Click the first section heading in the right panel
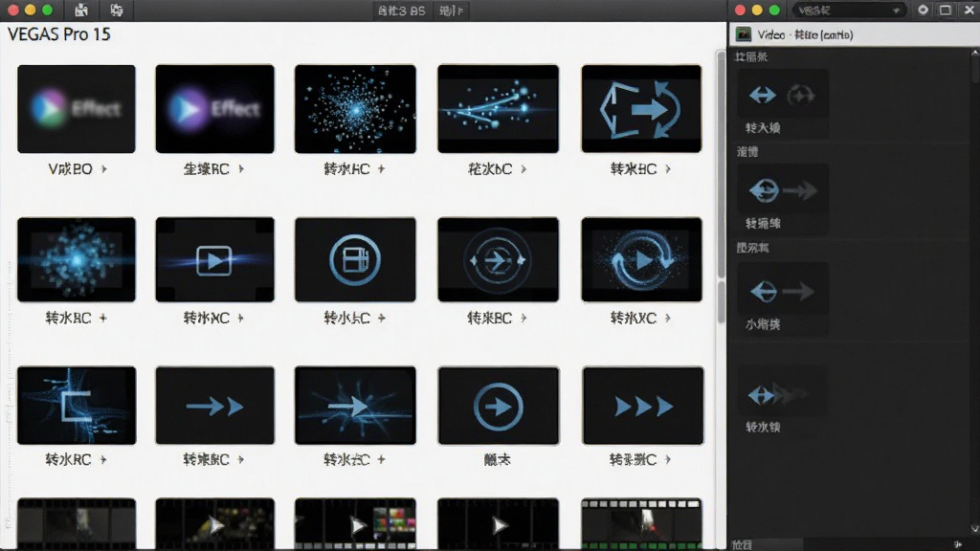 tap(751, 56)
